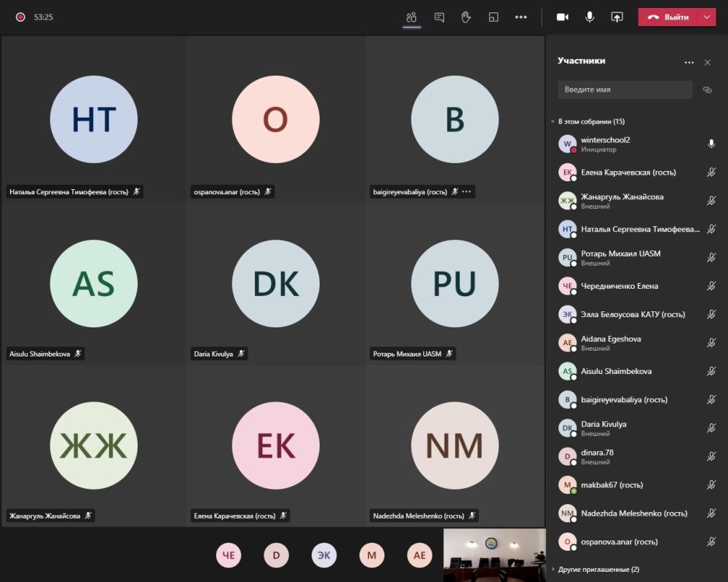Image resolution: width=728 pixels, height=582 pixels.
Task: Click the Введите имя search field
Action: pyautogui.click(x=625, y=89)
